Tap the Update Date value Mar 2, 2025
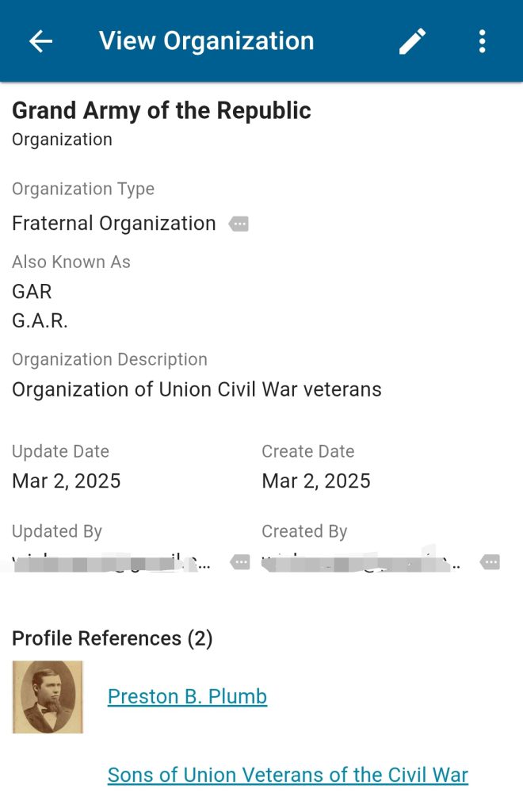 click(x=67, y=481)
